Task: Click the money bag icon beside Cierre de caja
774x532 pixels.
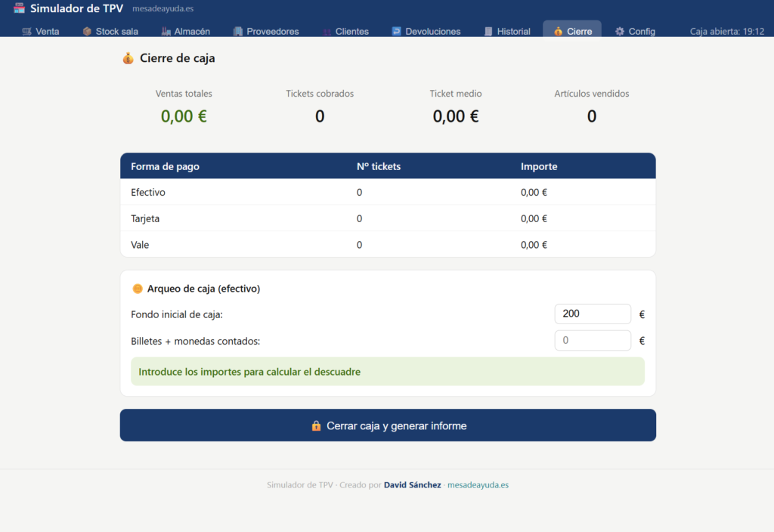Action: click(128, 58)
